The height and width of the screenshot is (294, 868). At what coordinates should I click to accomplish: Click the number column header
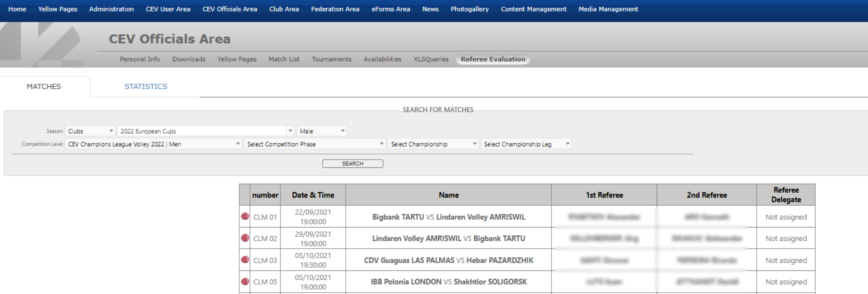pos(265,195)
